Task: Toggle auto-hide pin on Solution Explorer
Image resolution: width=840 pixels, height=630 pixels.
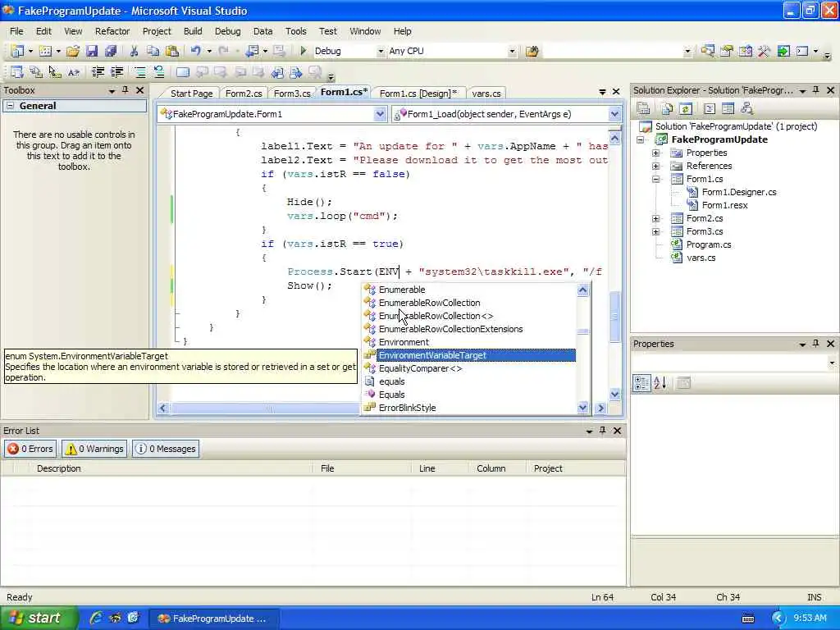Action: pyautogui.click(x=816, y=90)
